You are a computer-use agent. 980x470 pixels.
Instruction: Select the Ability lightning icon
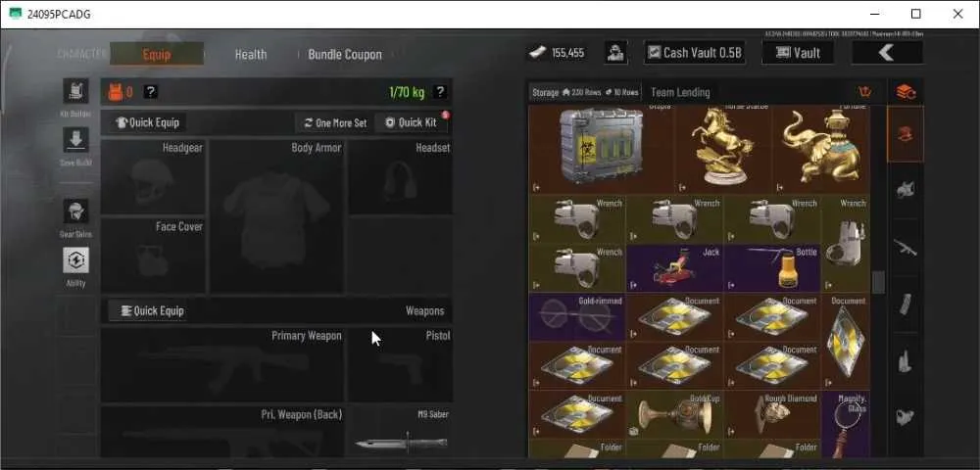click(75, 260)
